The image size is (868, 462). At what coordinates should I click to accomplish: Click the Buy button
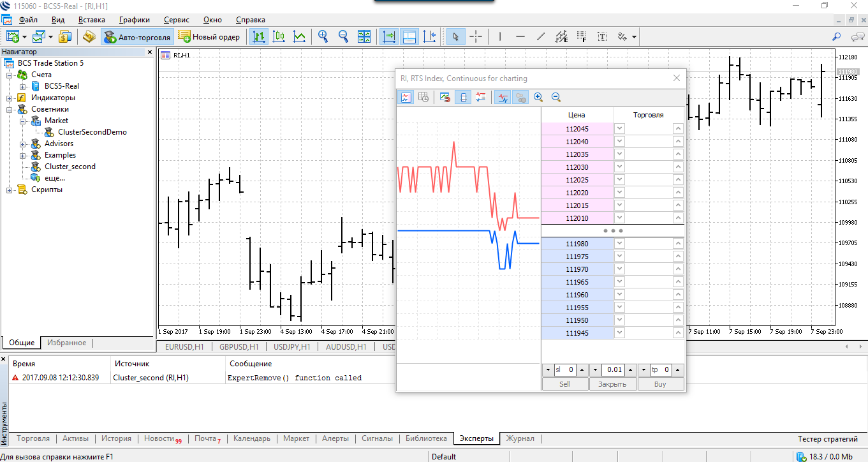[660, 384]
